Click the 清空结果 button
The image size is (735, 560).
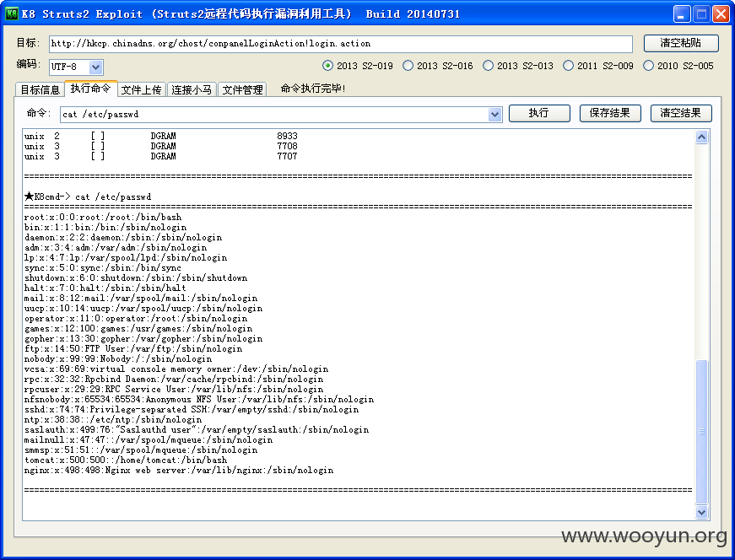[681, 113]
